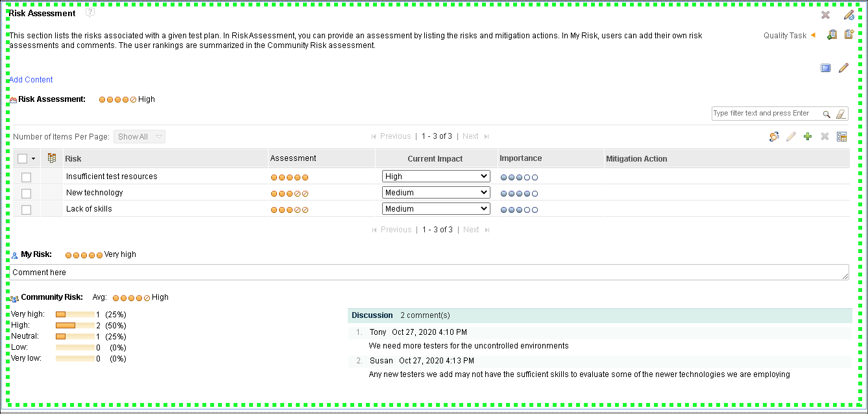Viewport: 868px width, 414px height.
Task: Click the Add Content link
Action: click(x=31, y=80)
